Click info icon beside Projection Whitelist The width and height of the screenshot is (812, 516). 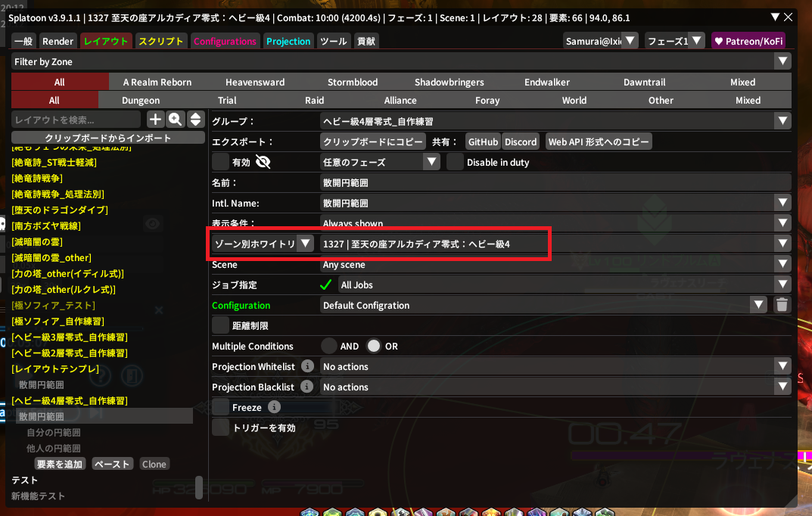(307, 366)
